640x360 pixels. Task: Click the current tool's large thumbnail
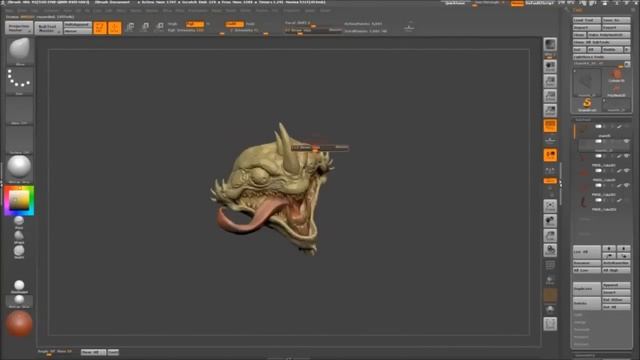(587, 83)
